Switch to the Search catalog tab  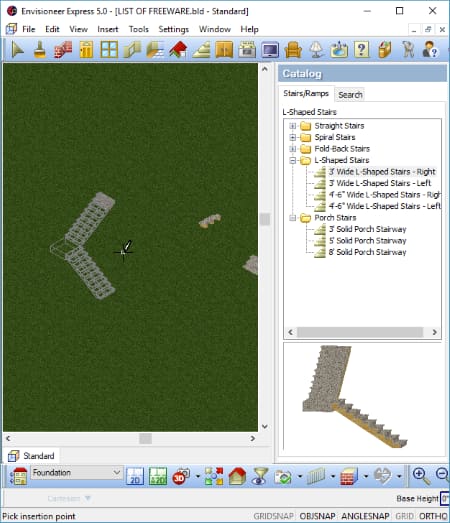[350, 95]
